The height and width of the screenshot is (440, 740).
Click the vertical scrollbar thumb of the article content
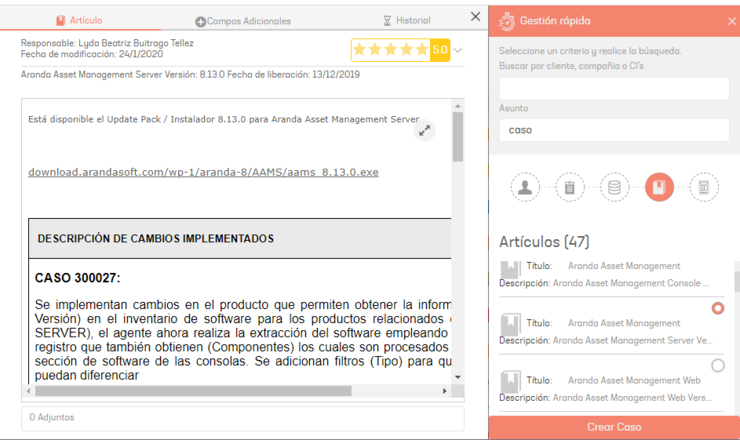[457, 137]
